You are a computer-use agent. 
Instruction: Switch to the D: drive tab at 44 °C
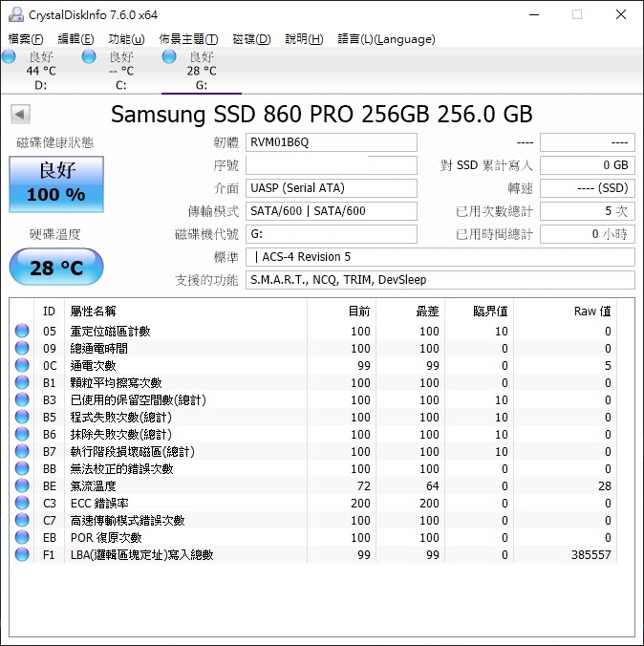pos(40,71)
